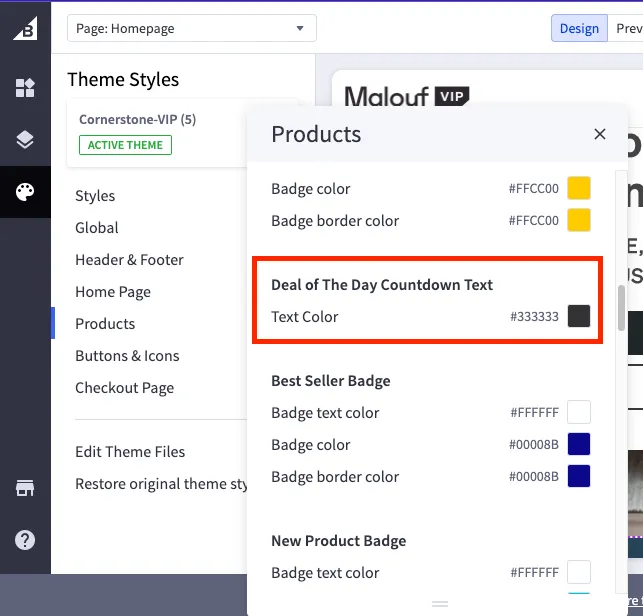Screen dimensions: 643x616
Task: Open Buttons & Icons settings
Action: click(x=127, y=356)
